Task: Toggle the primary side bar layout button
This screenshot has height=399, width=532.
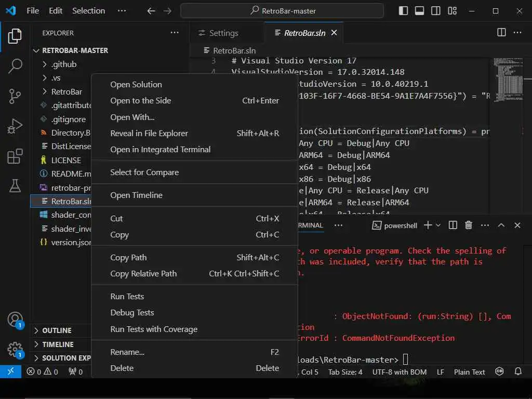Action: coord(404,11)
